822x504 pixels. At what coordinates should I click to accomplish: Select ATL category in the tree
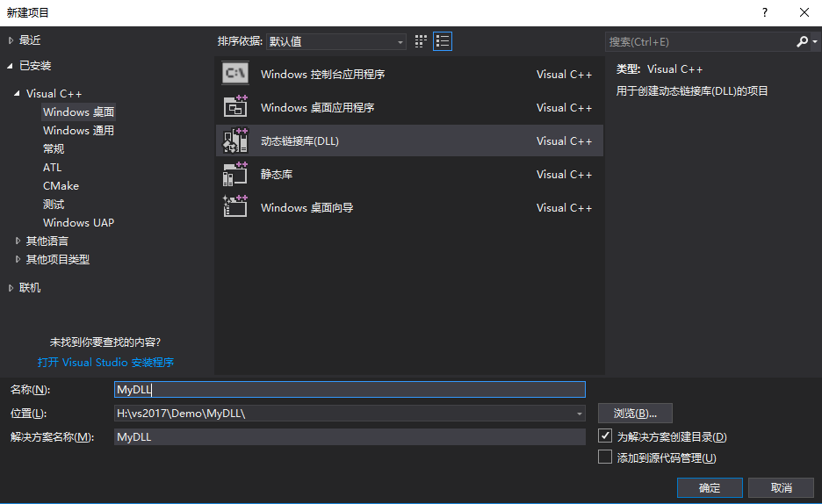53,167
